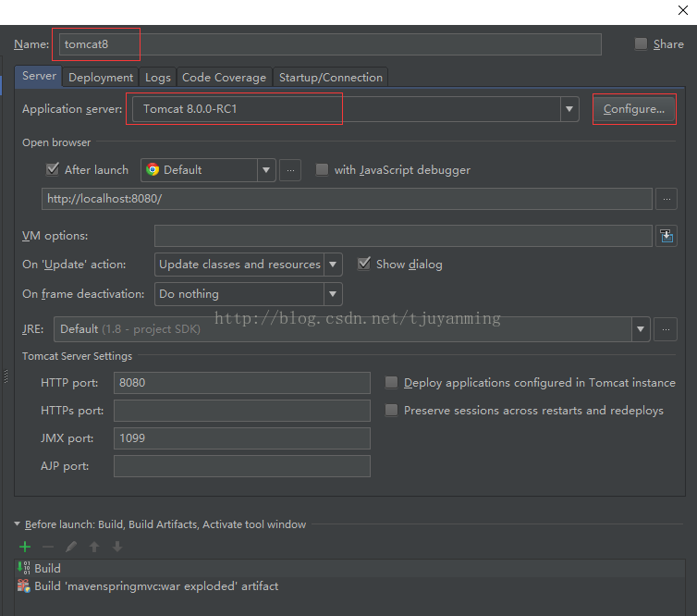Collapse the Before launch section triangle
This screenshot has width=697, height=616.
coord(17,524)
